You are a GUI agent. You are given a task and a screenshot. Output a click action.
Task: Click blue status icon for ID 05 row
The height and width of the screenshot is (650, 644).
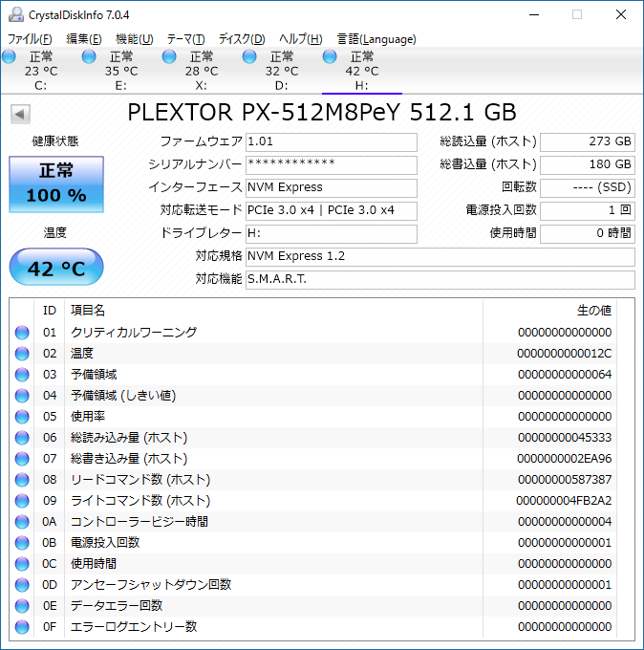pyautogui.click(x=22, y=417)
